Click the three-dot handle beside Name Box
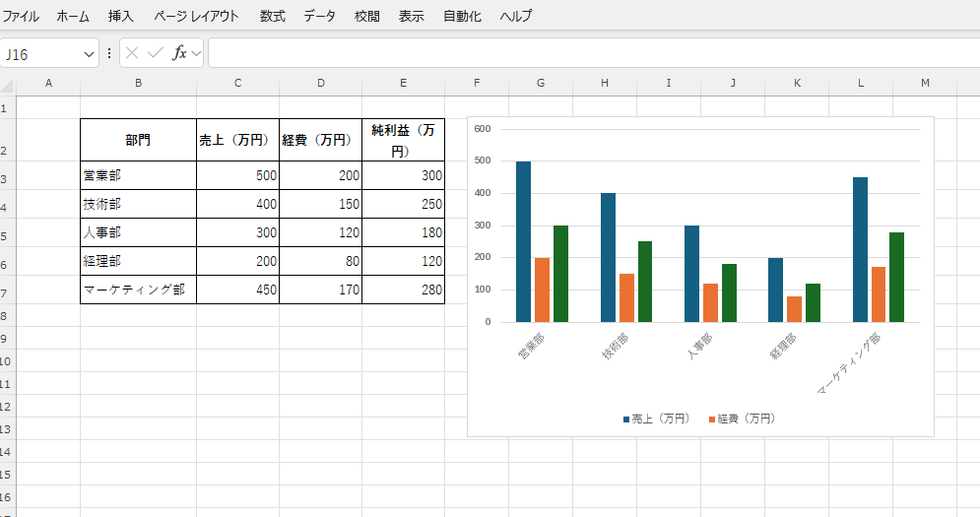The height and width of the screenshot is (517, 980). (x=109, y=53)
